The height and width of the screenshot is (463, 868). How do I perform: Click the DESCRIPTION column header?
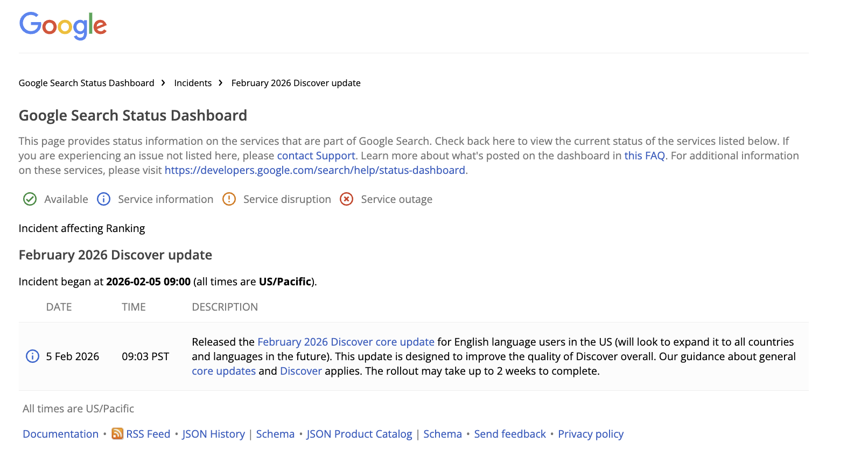click(x=225, y=307)
